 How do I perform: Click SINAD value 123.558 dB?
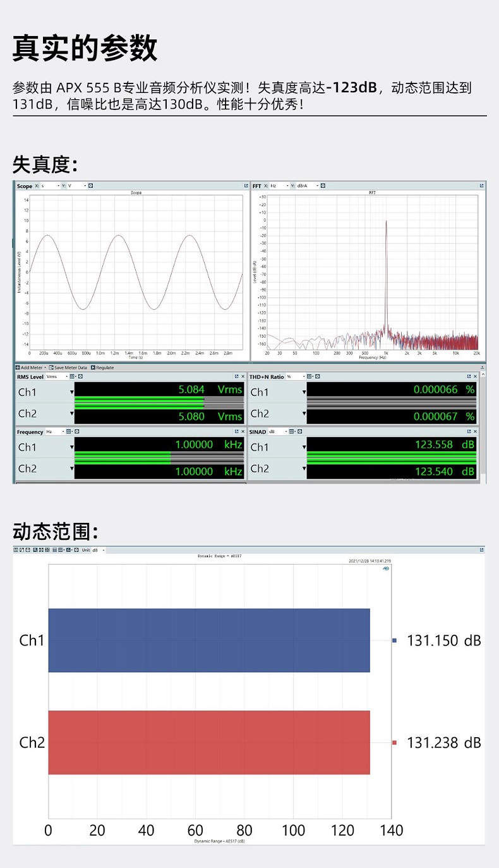(445, 444)
